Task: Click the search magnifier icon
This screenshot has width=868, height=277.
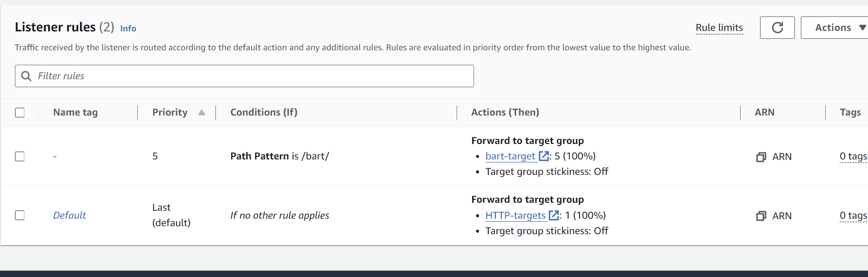Action: click(26, 76)
